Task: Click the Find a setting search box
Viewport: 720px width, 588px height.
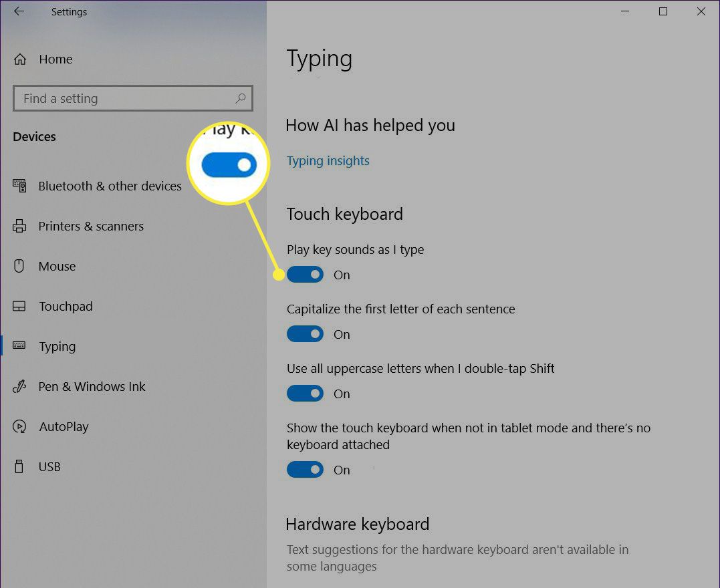Action: click(124, 98)
